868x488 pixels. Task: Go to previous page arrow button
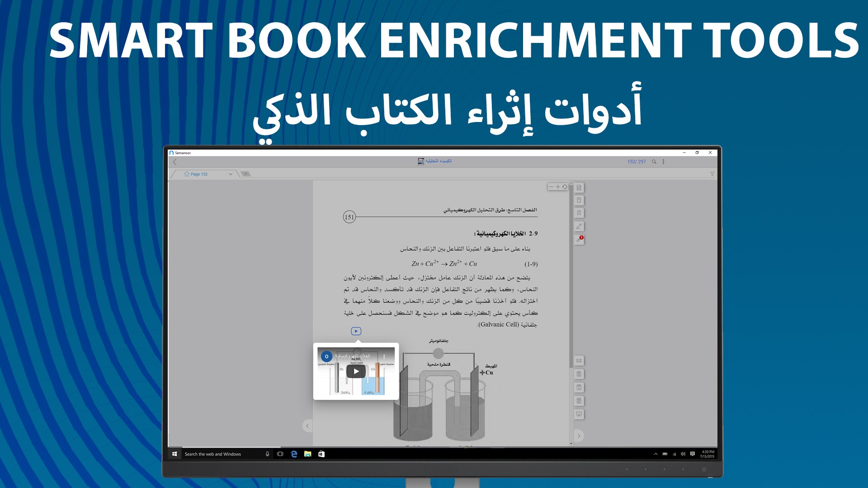tap(307, 426)
